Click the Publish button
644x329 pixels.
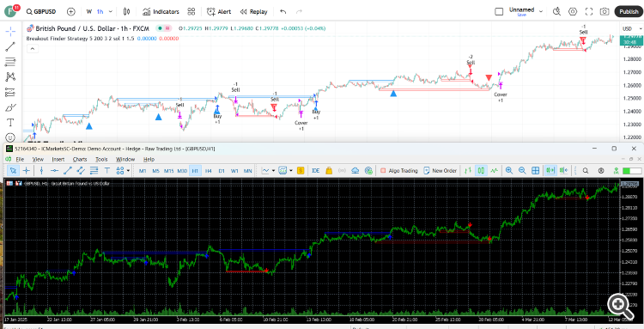629,11
